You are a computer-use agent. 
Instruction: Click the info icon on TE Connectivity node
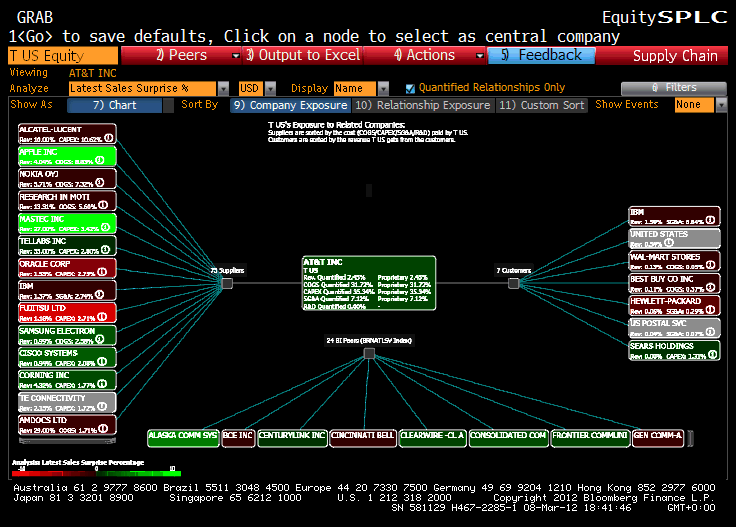tap(102, 406)
